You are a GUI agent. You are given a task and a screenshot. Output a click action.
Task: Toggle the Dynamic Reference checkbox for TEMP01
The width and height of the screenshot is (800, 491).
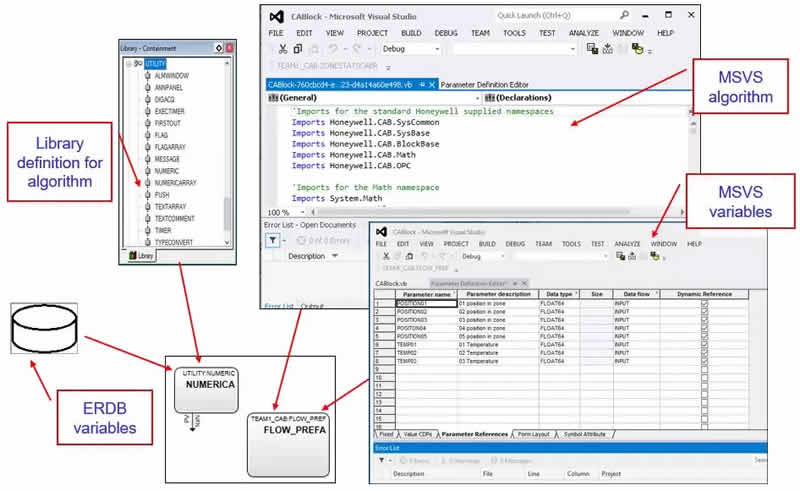coord(705,345)
